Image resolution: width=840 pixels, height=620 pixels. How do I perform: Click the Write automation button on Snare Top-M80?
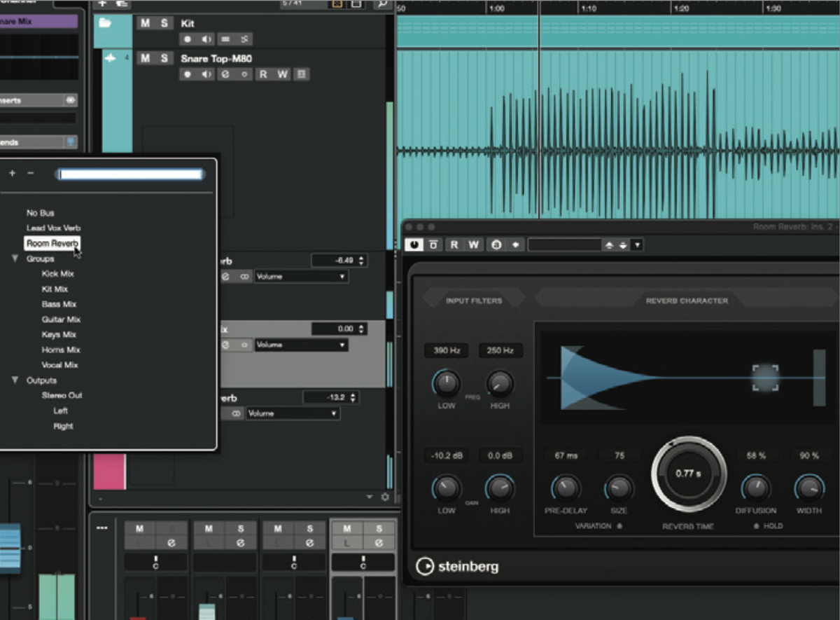coord(282,74)
